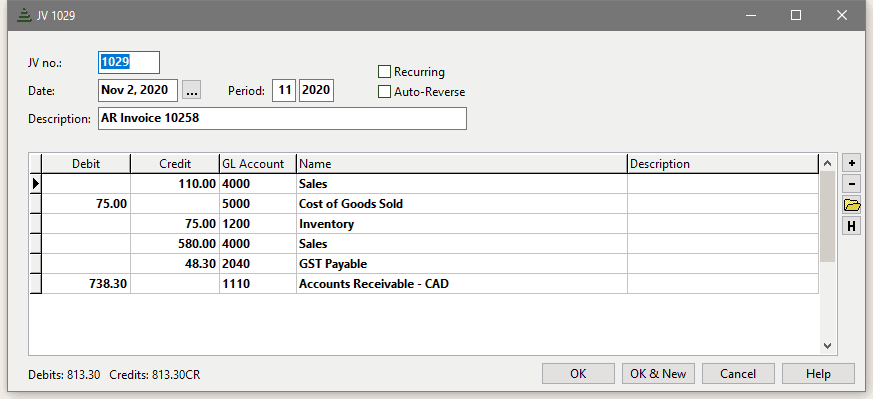The width and height of the screenshot is (873, 399).
Task: Click the Period month field 11
Action: tap(284, 91)
